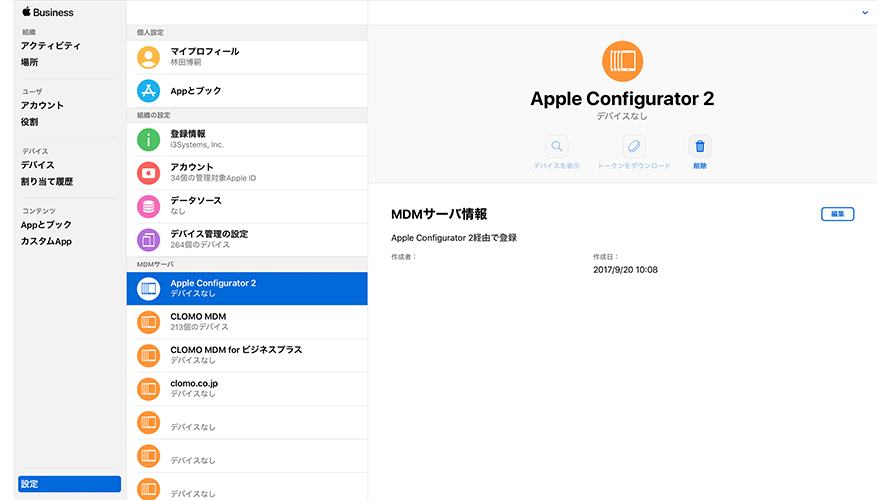Click the clomo.co.jp server icon
The image size is (889, 500).
149,389
